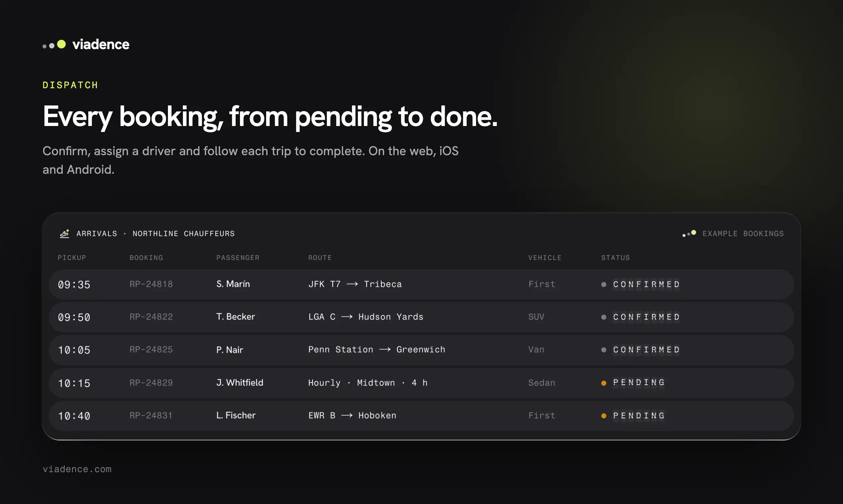Select booking number RP-24822
843x504 pixels.
pos(151,317)
